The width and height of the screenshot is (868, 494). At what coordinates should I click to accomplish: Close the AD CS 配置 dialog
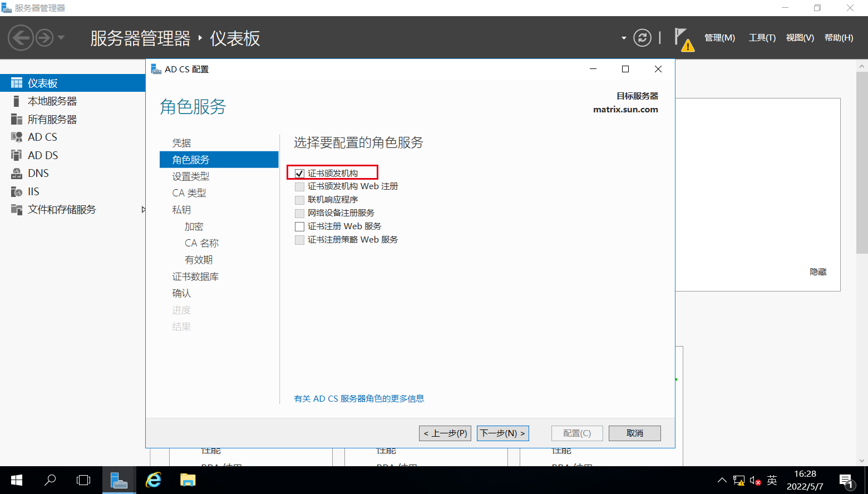pyautogui.click(x=658, y=69)
